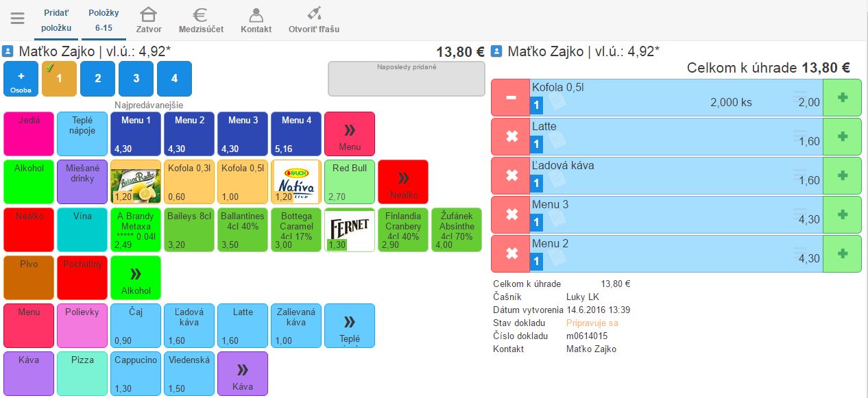Switch to Položky 6-15 tab
Screen dimensions: 868x398
[x=104, y=20]
